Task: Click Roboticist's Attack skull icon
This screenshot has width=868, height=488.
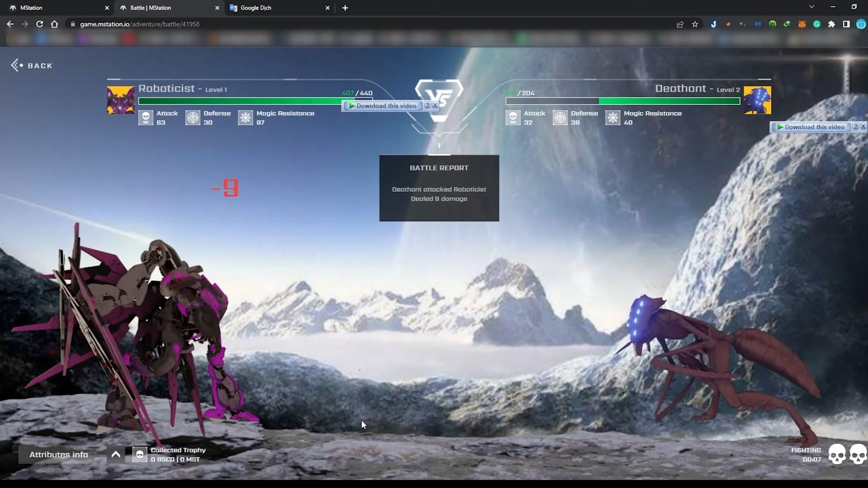Action: point(146,118)
